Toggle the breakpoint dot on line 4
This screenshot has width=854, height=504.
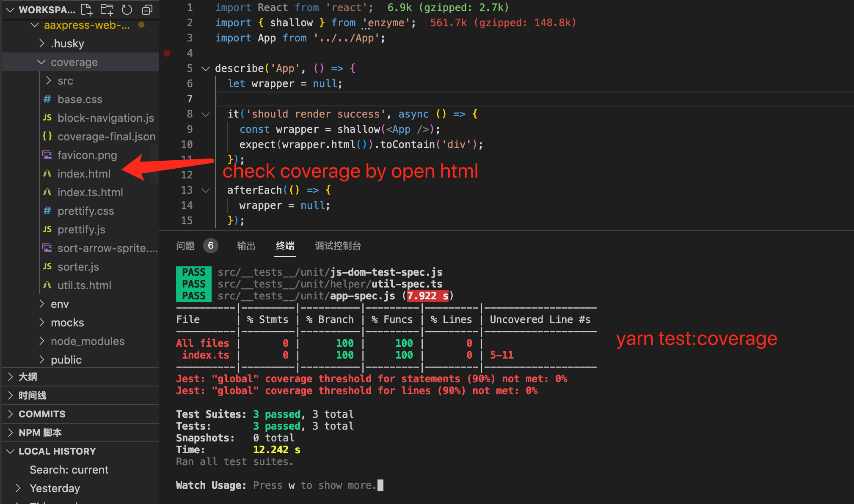167,53
